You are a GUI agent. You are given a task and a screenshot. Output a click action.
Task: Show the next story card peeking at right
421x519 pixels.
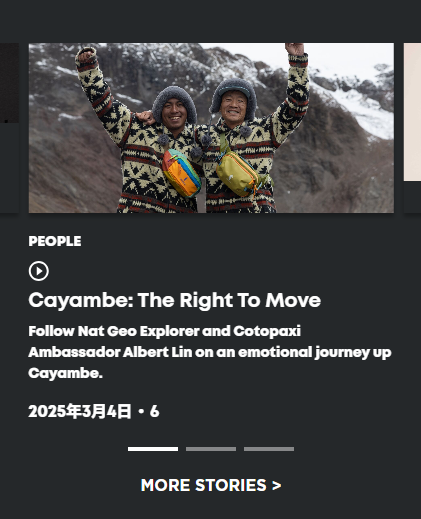[x=412, y=112]
